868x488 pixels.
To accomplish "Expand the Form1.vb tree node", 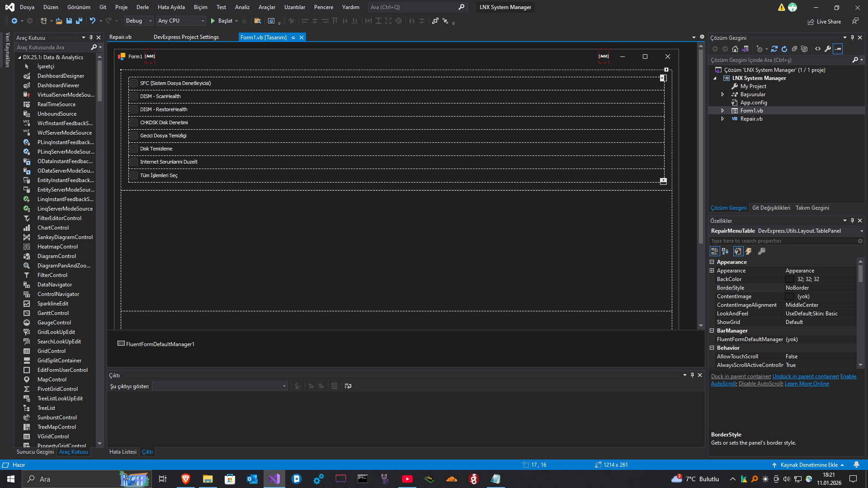I will coord(722,111).
